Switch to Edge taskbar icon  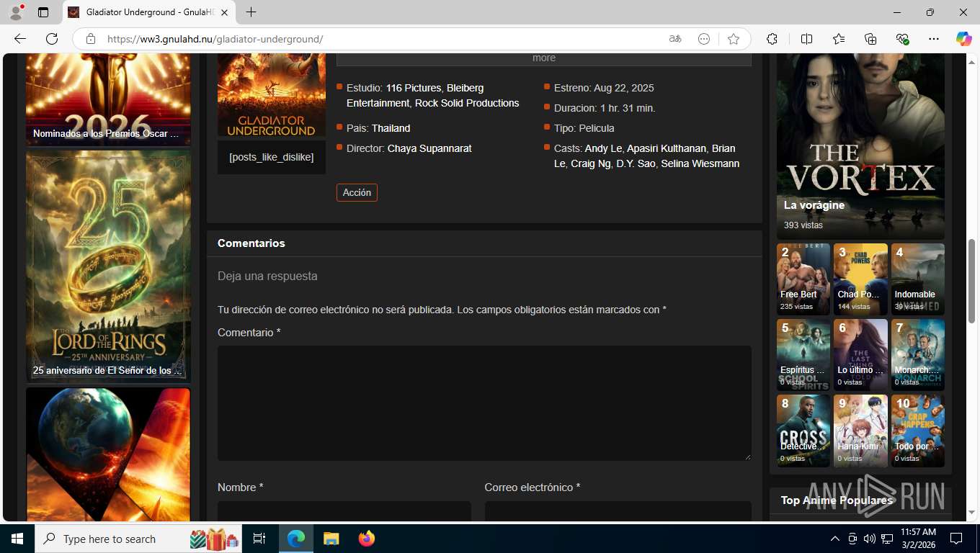click(x=296, y=539)
